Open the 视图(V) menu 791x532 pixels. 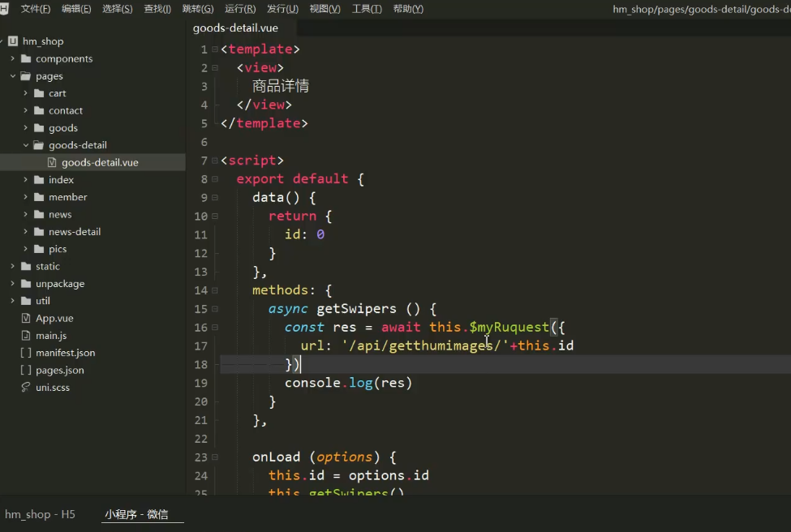tap(325, 9)
